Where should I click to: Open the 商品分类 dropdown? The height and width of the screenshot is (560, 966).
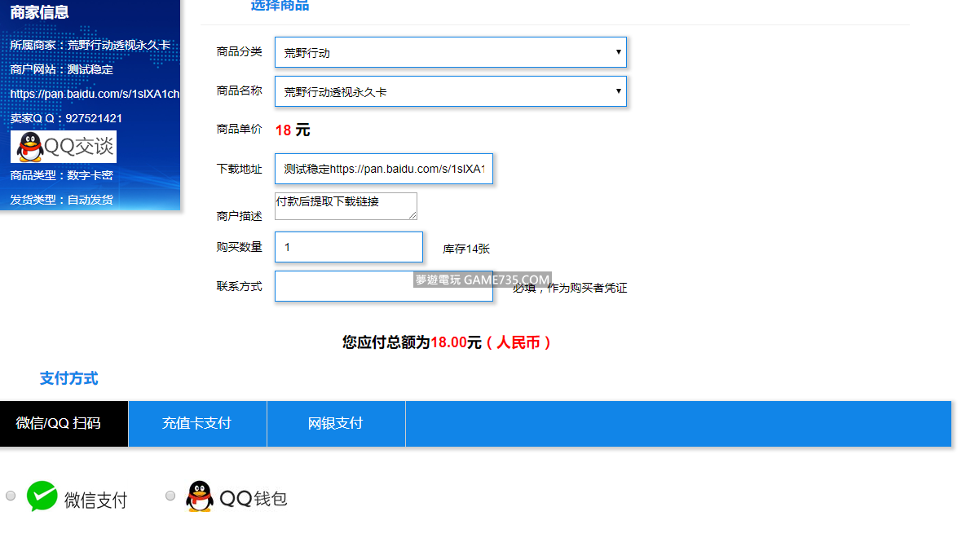pos(450,52)
